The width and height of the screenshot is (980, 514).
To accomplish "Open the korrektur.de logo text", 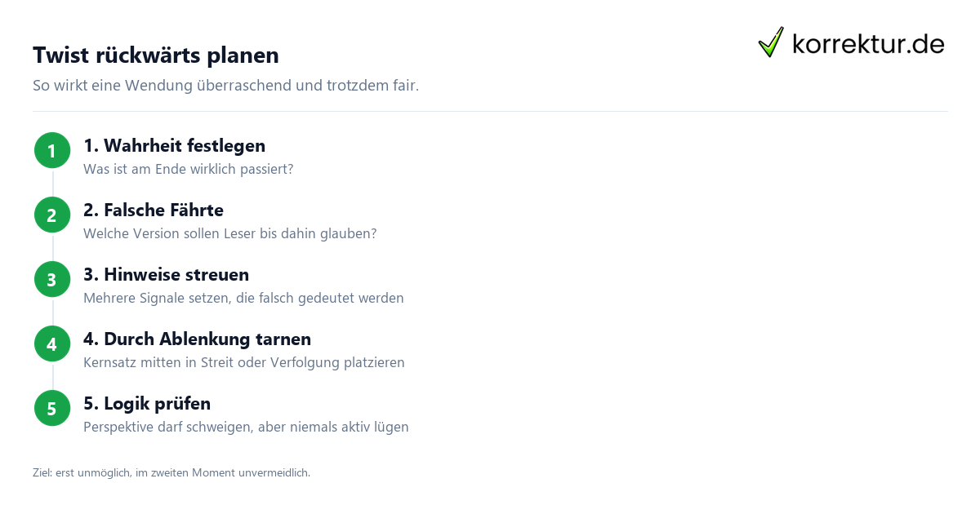I will pos(868,44).
